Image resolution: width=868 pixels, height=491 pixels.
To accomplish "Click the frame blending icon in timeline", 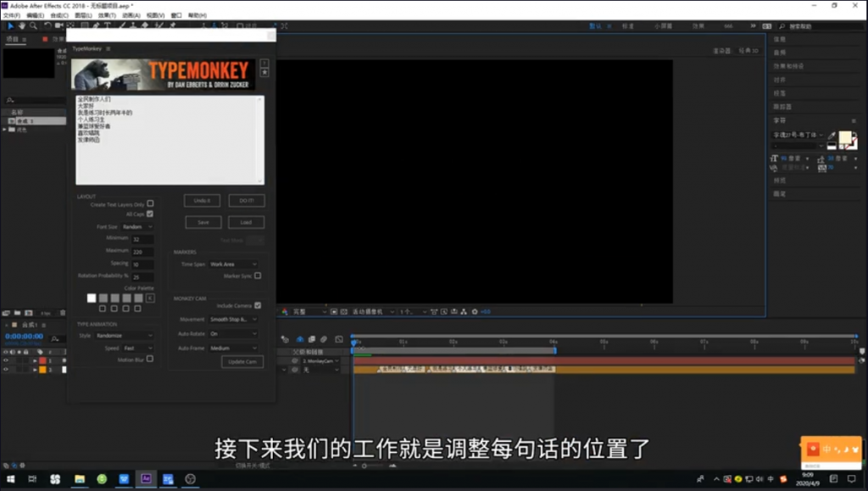I will [312, 339].
